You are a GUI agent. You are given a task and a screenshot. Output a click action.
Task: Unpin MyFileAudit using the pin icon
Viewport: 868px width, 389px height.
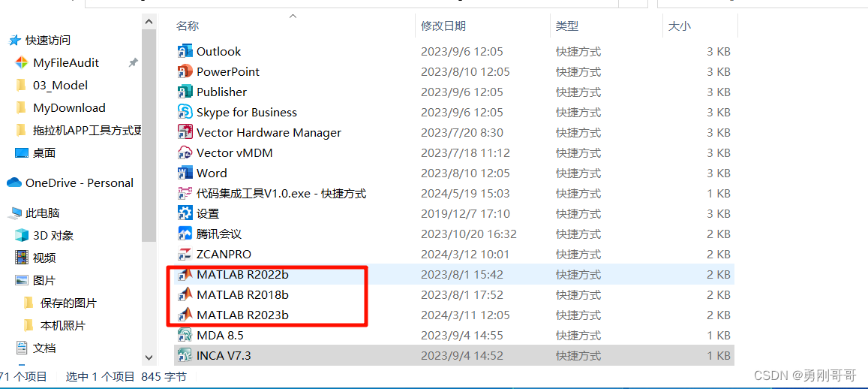(133, 63)
